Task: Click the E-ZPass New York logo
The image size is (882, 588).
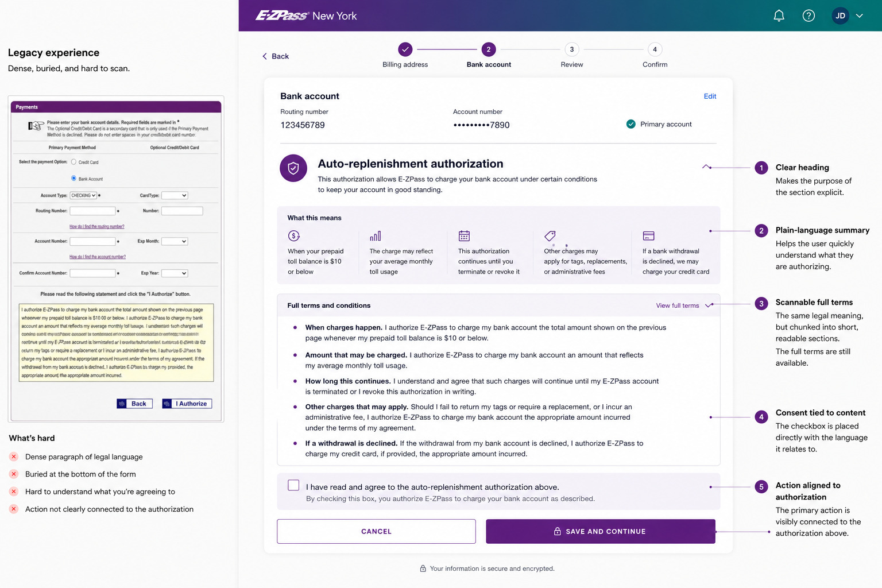Action: coord(306,16)
